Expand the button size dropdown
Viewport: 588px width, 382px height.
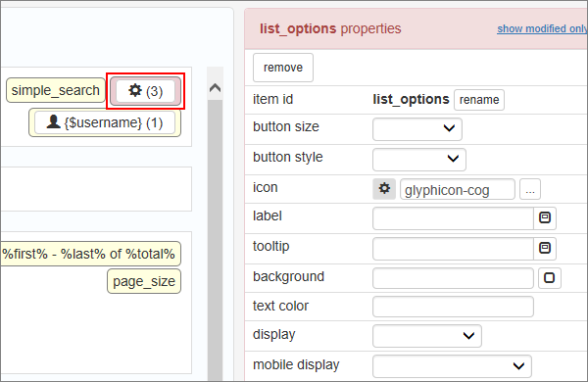pyautogui.click(x=417, y=129)
